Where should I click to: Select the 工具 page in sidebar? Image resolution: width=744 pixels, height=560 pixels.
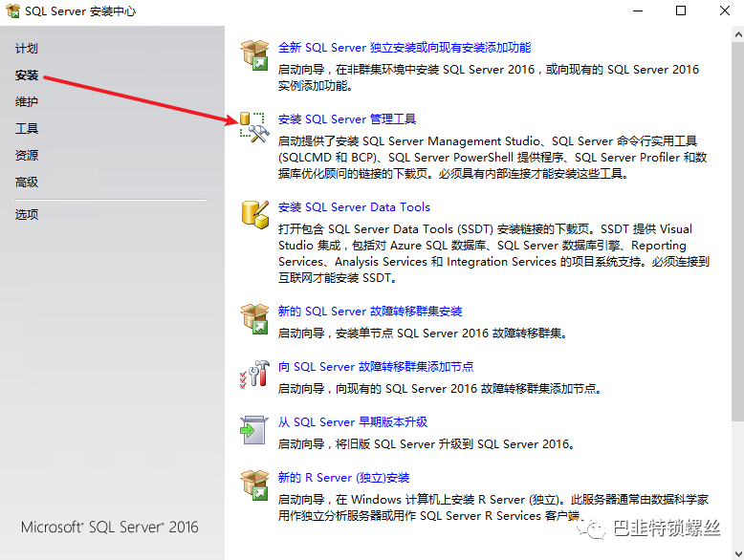(x=27, y=128)
